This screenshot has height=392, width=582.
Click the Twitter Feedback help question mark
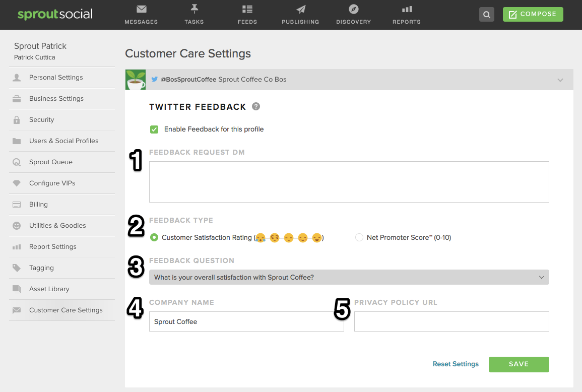pos(256,106)
